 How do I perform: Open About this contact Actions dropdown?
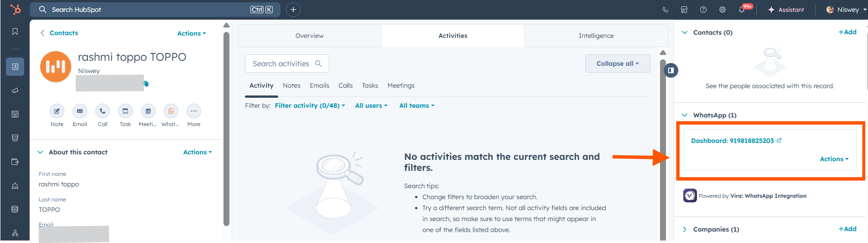coord(198,152)
